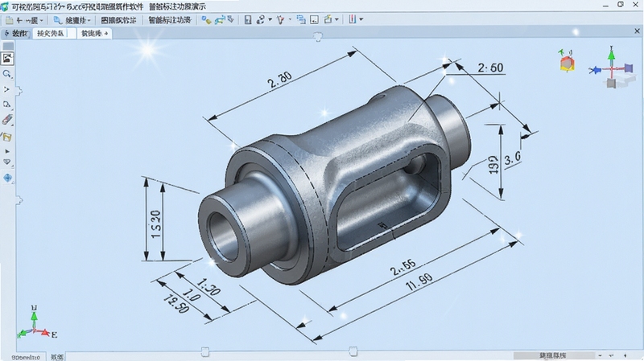Open the first bottom-left status tab
Image resolution: width=644 pixels, height=361 pixels.
point(26,357)
